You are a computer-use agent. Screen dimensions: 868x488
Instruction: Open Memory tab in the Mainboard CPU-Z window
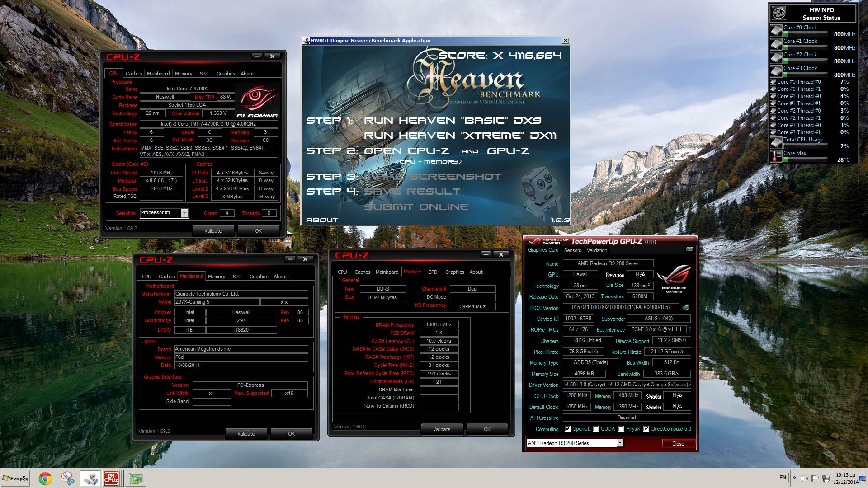click(217, 277)
